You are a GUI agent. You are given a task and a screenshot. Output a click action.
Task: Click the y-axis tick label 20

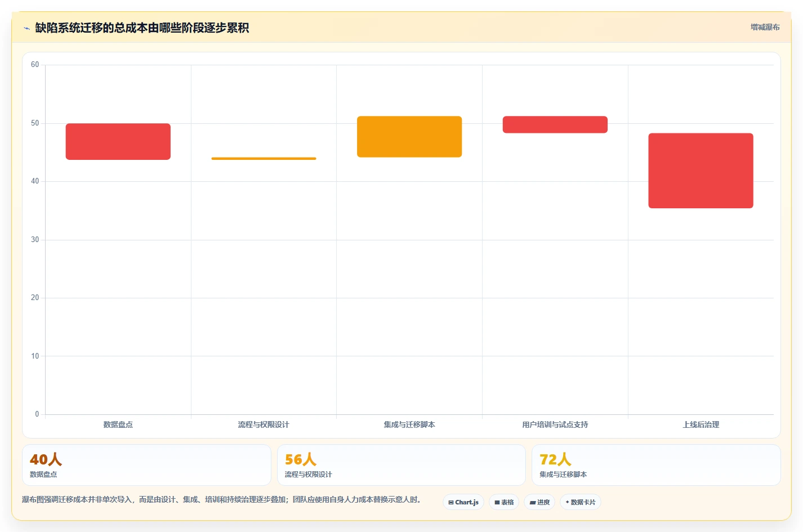coord(35,298)
